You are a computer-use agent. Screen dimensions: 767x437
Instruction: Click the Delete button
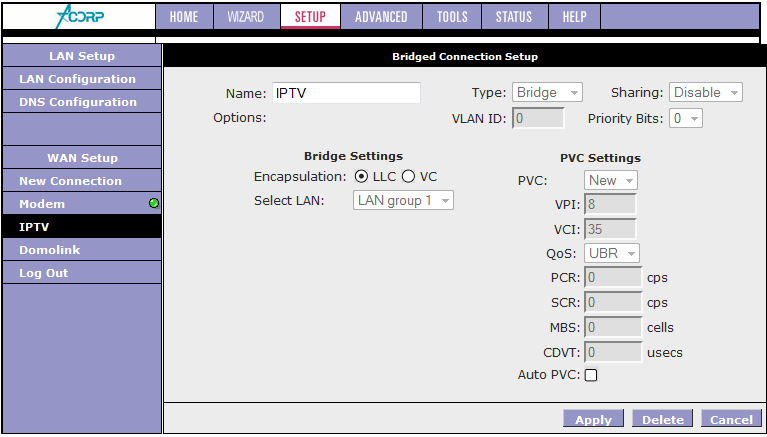pos(663,420)
